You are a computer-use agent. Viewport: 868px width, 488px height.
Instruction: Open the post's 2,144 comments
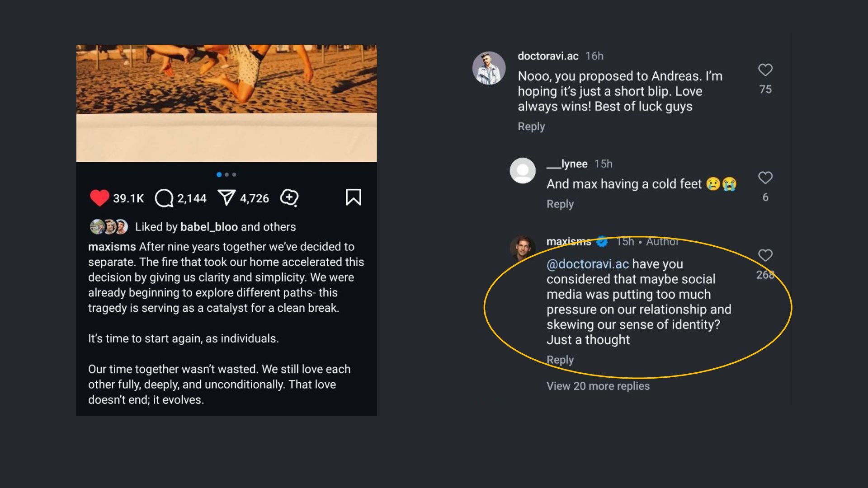click(164, 198)
